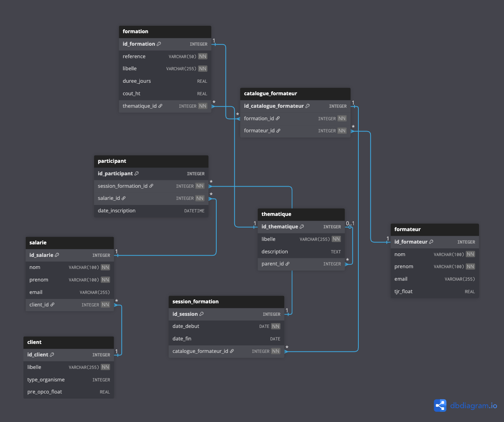
Task: Select the type_organisme row in client
Action: [69, 380]
